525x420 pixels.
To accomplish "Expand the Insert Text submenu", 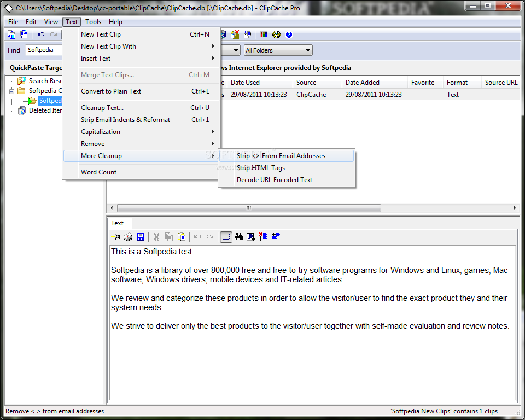I will click(141, 59).
